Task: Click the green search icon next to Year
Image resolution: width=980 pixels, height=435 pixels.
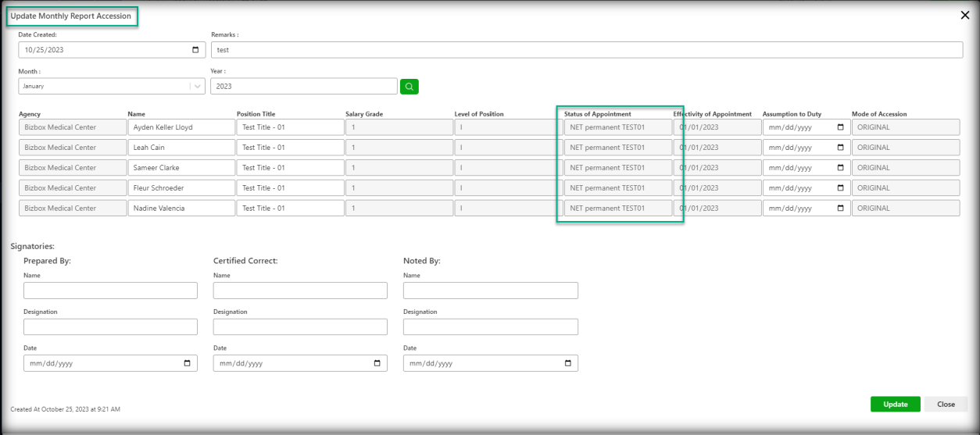Action: (410, 87)
